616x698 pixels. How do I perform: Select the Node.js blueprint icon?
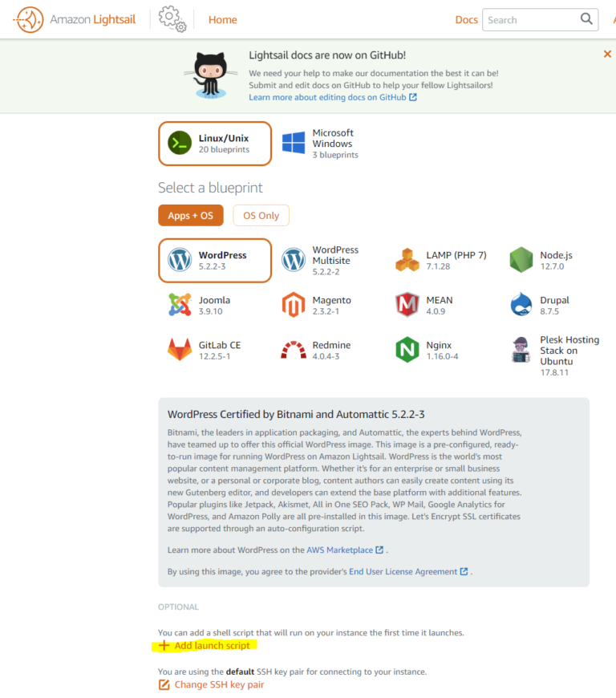point(521,260)
